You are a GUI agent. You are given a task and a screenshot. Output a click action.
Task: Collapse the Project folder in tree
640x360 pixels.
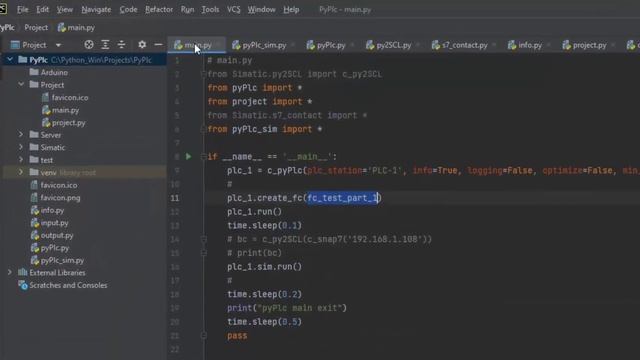coord(21,84)
